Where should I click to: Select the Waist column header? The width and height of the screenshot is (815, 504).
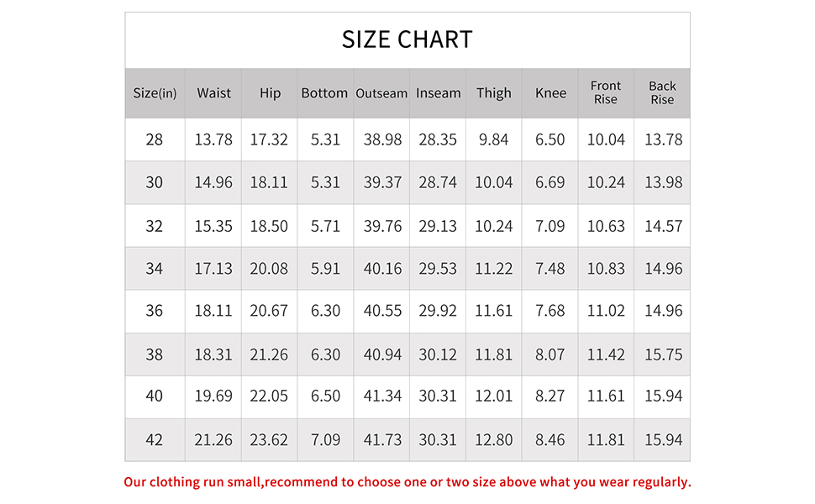click(x=213, y=93)
